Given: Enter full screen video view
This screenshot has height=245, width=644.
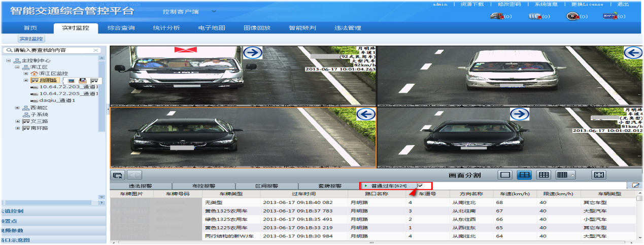Looking at the screenshot, I should pos(599,175).
